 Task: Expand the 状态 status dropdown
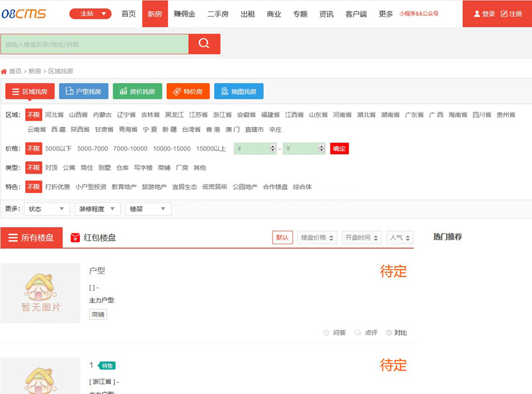pyautogui.click(x=46, y=209)
